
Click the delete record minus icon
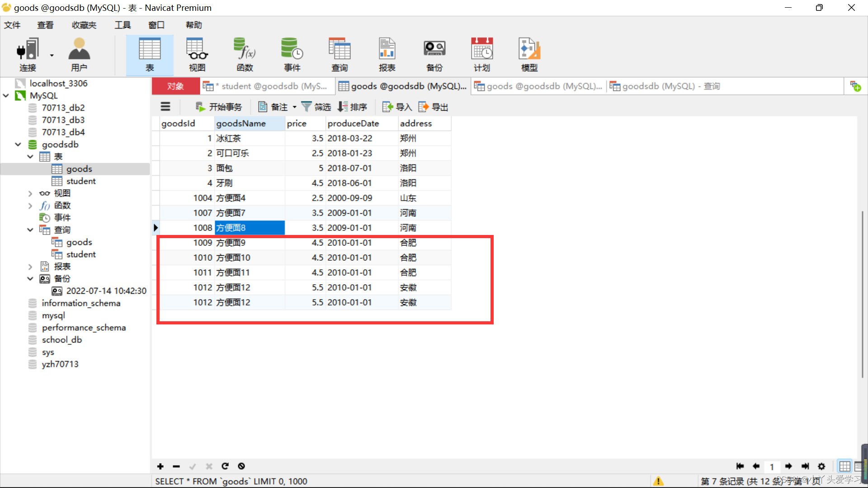[176, 466]
